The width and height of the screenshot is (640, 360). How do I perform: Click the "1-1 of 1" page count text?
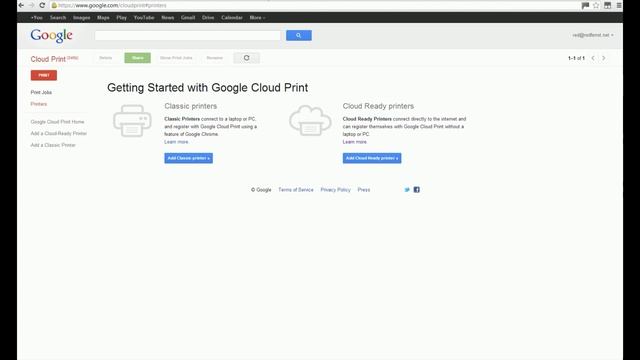pyautogui.click(x=576, y=58)
